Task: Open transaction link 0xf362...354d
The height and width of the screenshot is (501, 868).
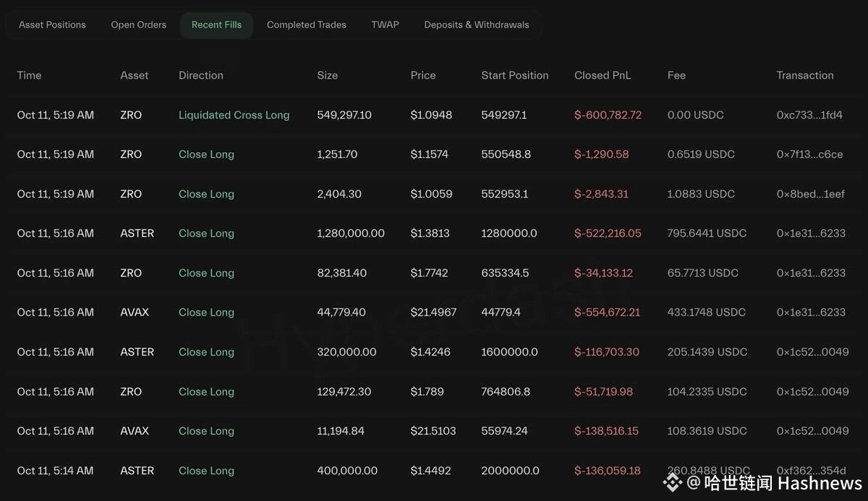Action: point(810,471)
